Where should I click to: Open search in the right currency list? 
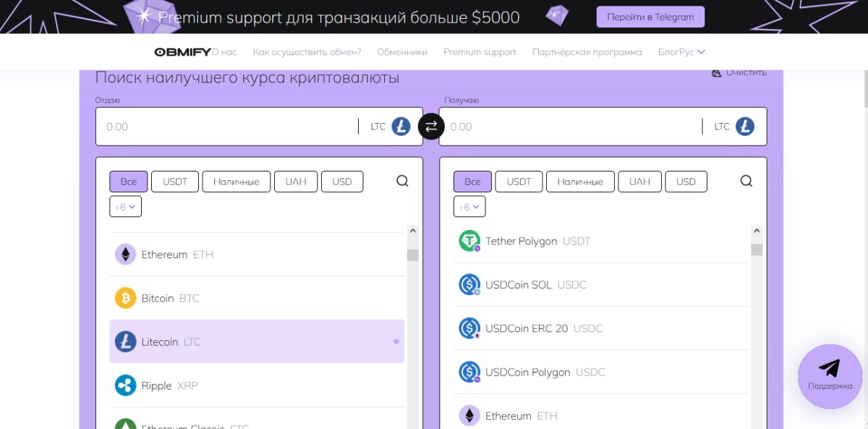click(746, 181)
